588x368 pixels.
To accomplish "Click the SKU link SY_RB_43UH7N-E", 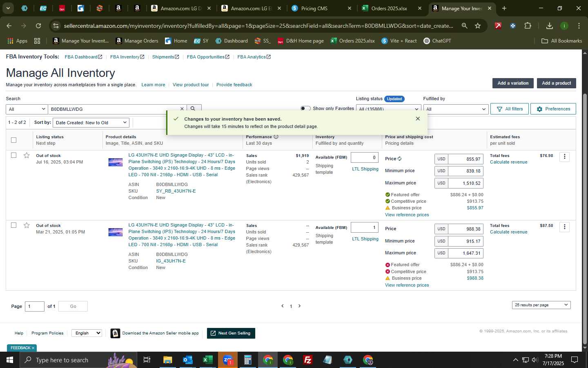I will (x=176, y=191).
